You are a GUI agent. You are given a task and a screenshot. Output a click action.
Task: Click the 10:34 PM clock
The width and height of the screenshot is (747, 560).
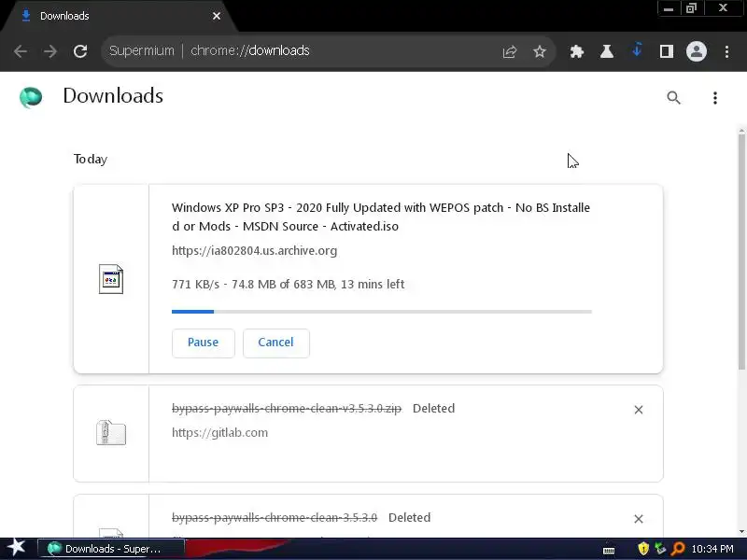[x=712, y=549]
